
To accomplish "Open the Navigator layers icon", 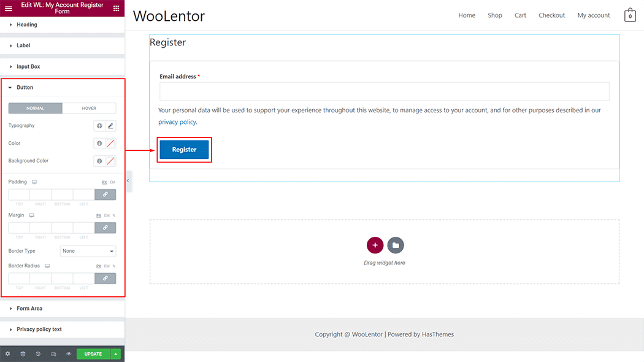I will [x=23, y=354].
